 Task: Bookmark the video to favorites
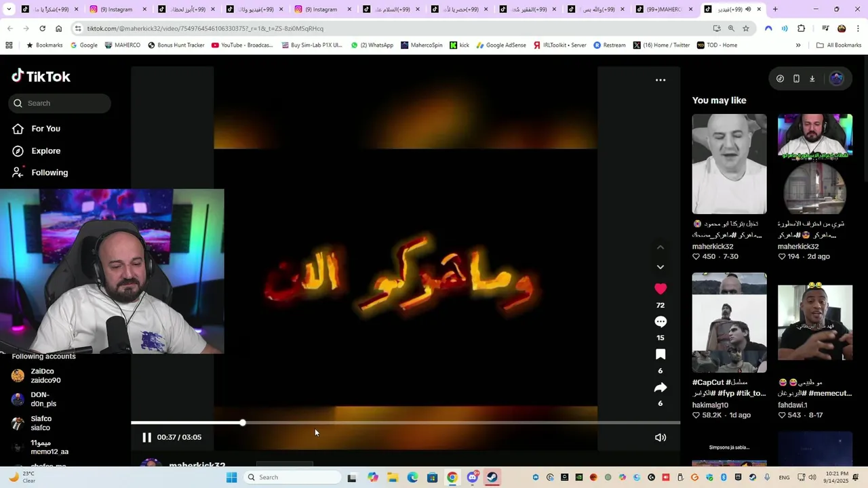(660, 354)
